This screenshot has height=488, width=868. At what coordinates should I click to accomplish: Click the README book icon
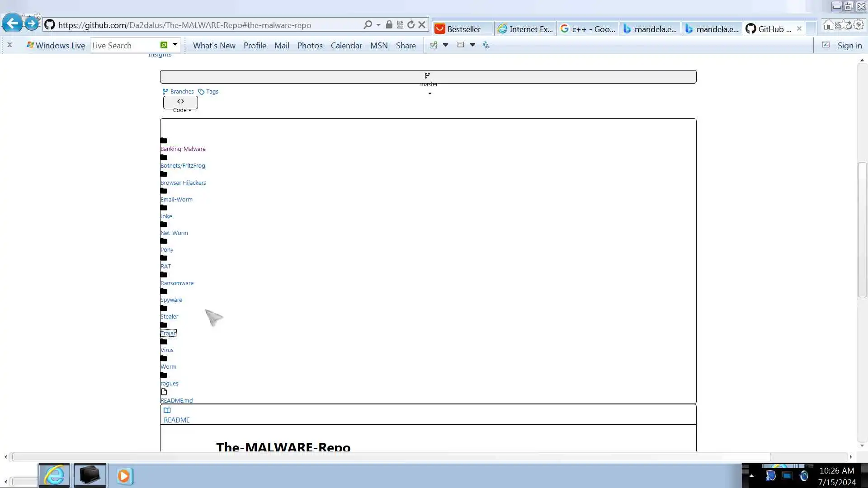[x=167, y=410]
